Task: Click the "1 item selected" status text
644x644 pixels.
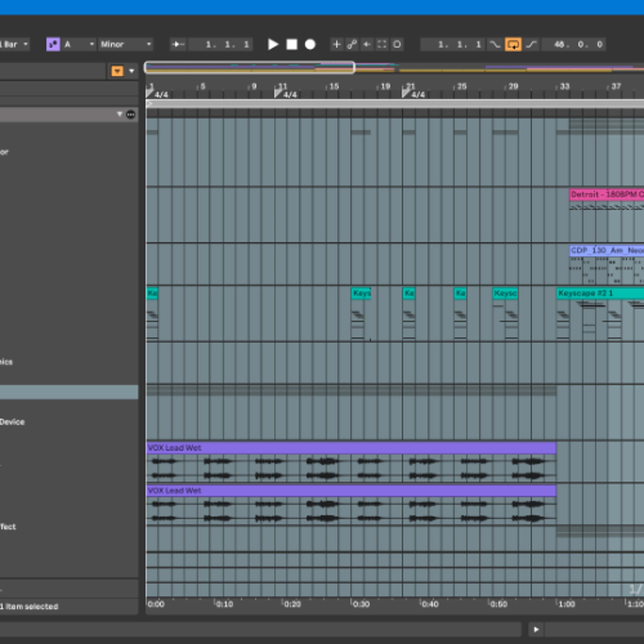Action: [29, 606]
